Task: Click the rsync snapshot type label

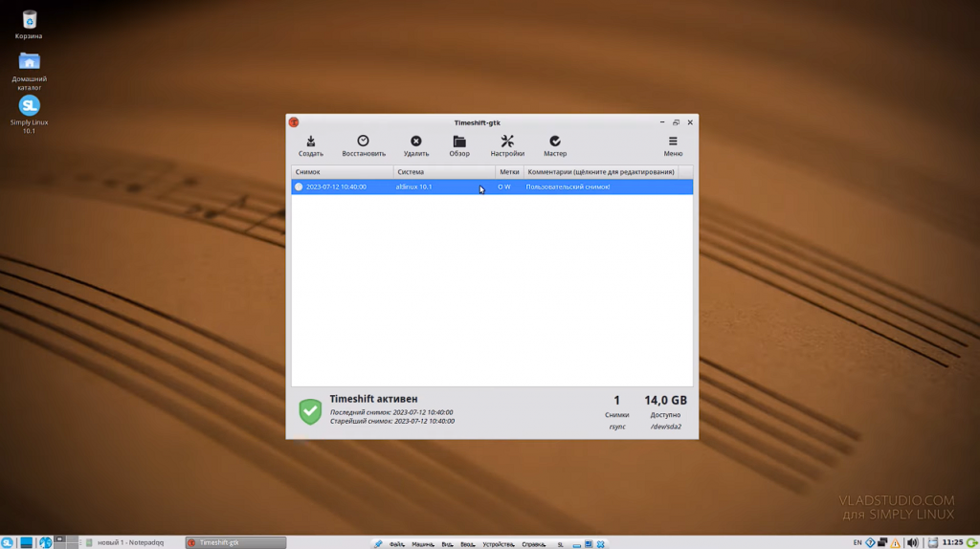Action: pos(617,427)
